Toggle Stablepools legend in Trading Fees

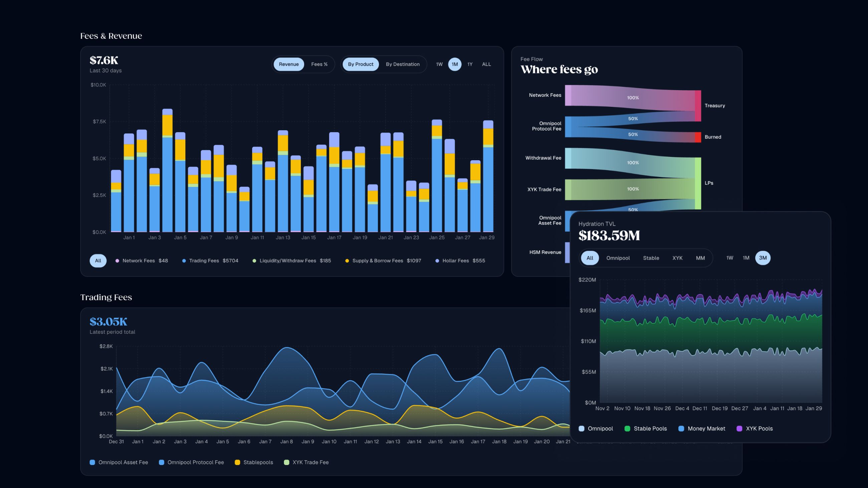click(258, 462)
